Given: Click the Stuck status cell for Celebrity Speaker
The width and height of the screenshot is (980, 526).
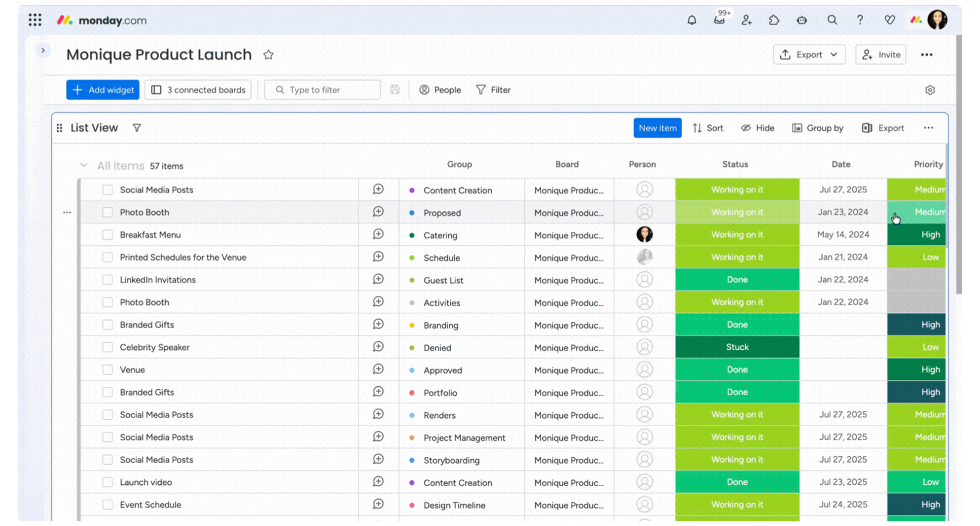Looking at the screenshot, I should (x=737, y=347).
